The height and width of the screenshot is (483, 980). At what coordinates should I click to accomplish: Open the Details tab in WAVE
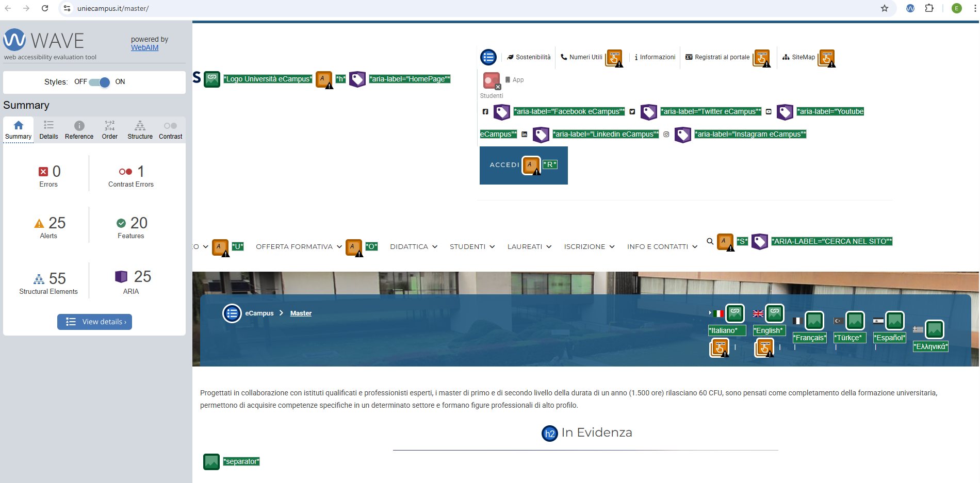tap(48, 130)
